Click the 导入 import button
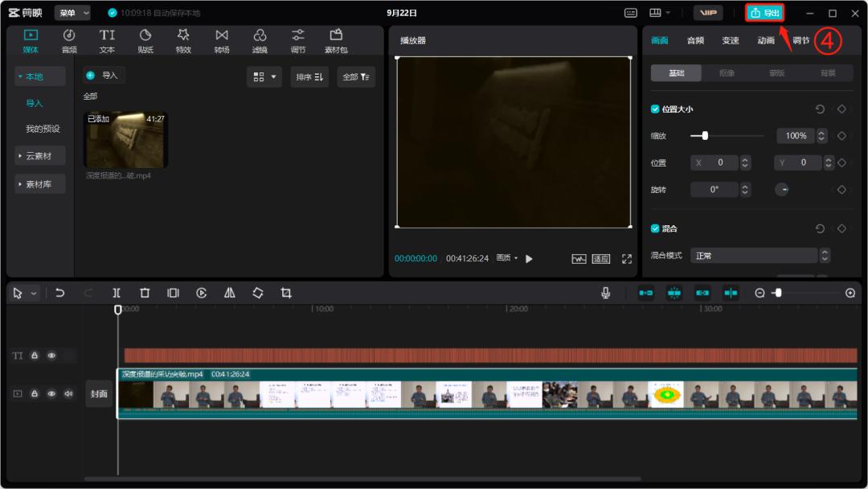The width and height of the screenshot is (868, 489). pos(104,76)
